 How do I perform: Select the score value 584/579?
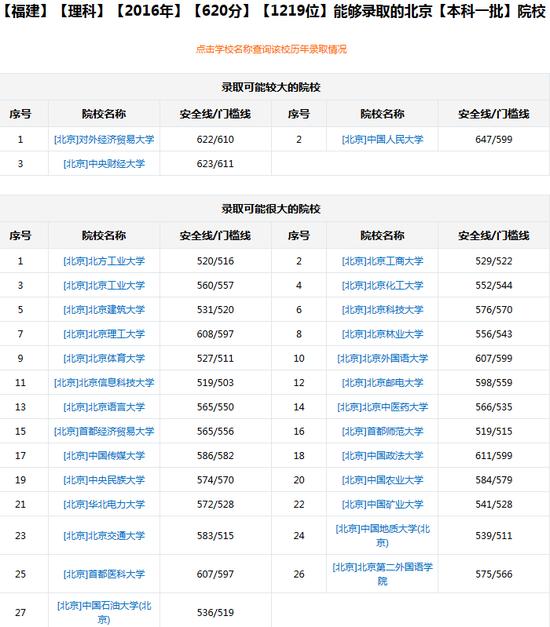click(x=494, y=480)
